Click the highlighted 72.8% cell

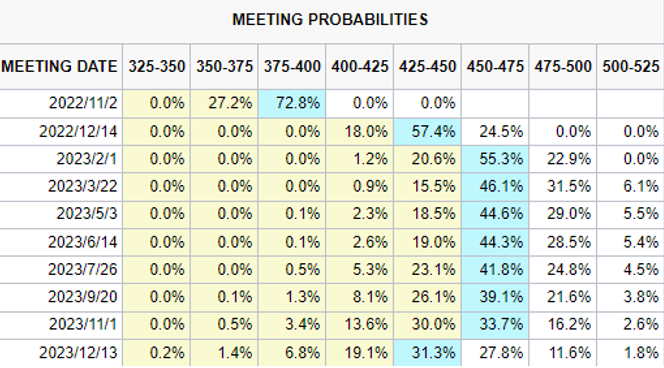292,103
